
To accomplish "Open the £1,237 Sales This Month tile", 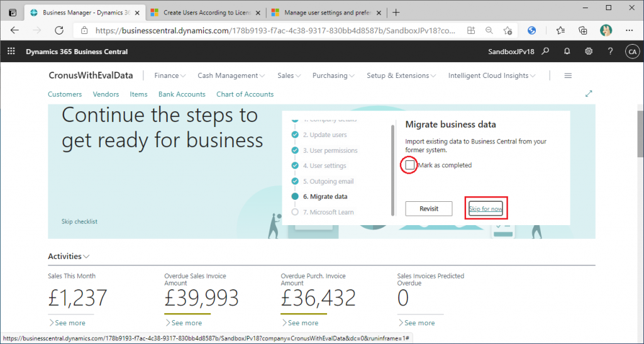I will tap(77, 298).
